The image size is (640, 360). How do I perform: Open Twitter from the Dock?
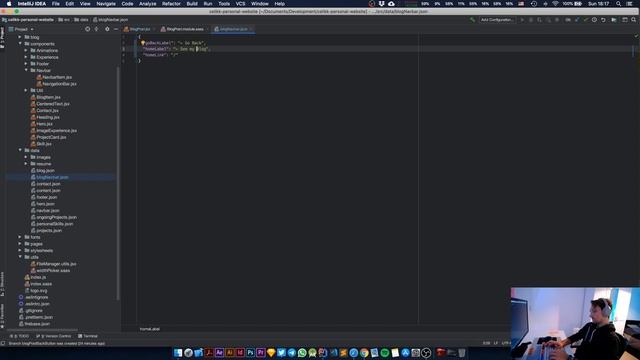pos(281,353)
